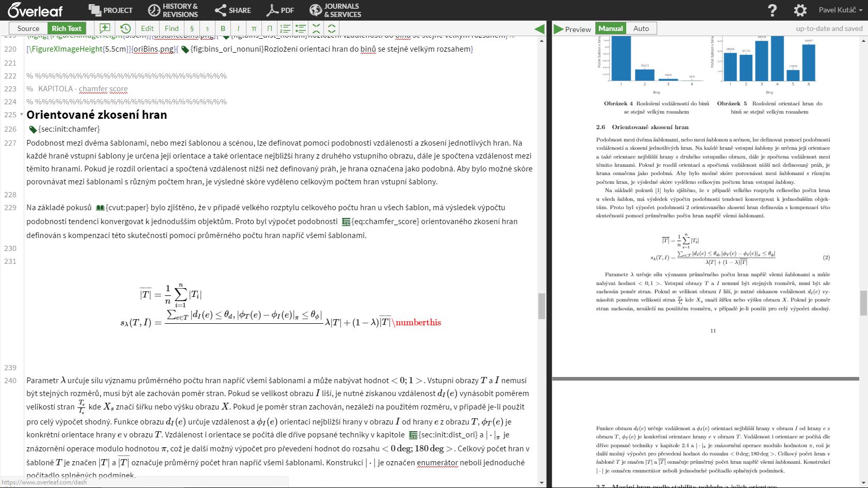868x488 pixels.
Task: Click line number 240 in gutter
Action: (x=10, y=381)
